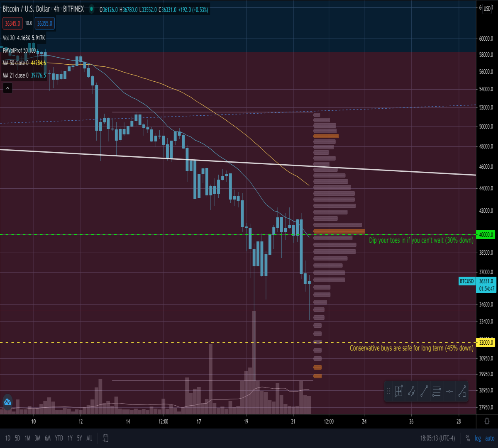
Task: Select the last line-with-square tool in favorites bar
Action: [462, 391]
